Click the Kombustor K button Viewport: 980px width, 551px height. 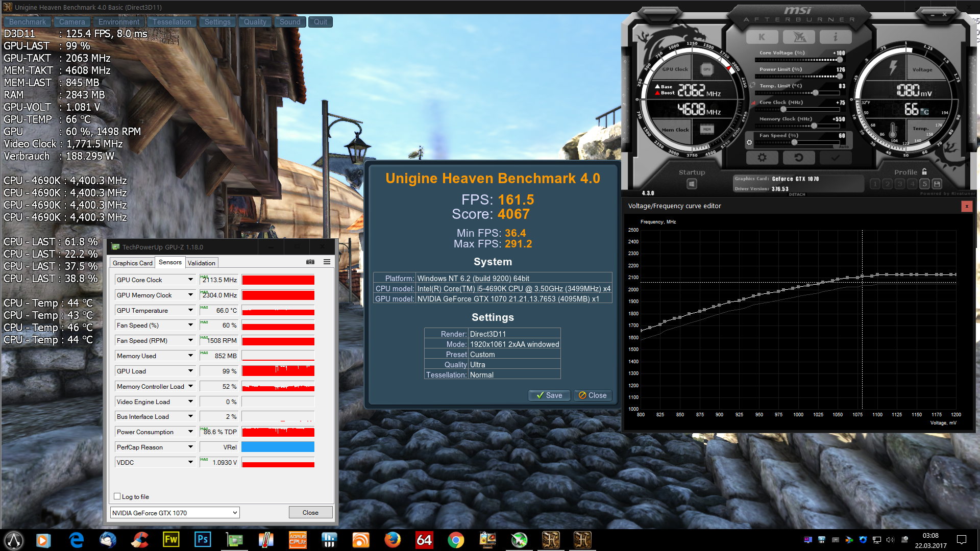click(762, 37)
